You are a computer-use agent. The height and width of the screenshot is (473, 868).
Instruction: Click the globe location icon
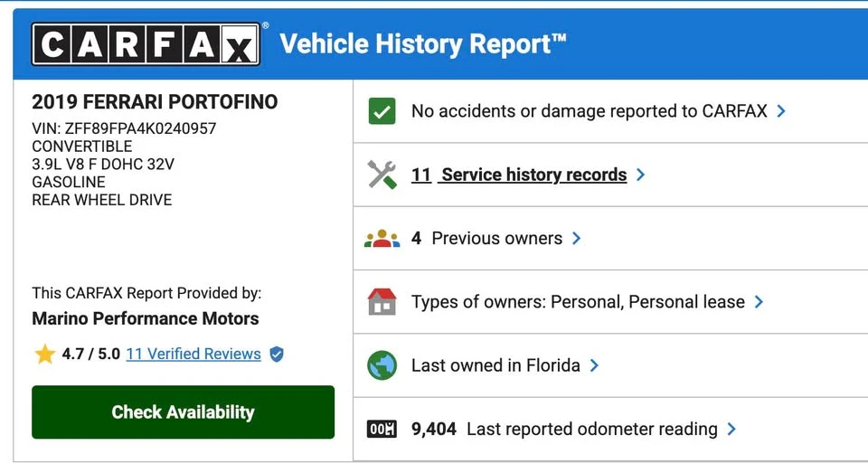coord(382,365)
